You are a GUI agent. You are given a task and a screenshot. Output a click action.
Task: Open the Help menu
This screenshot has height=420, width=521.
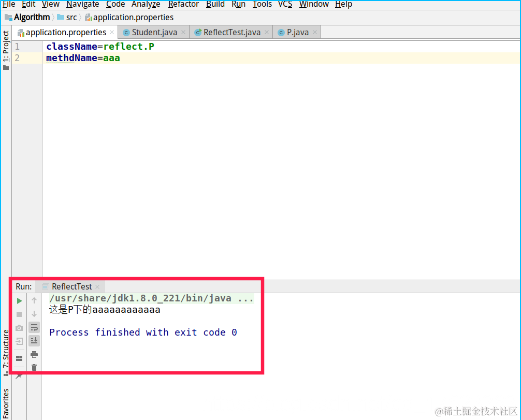click(343, 4)
